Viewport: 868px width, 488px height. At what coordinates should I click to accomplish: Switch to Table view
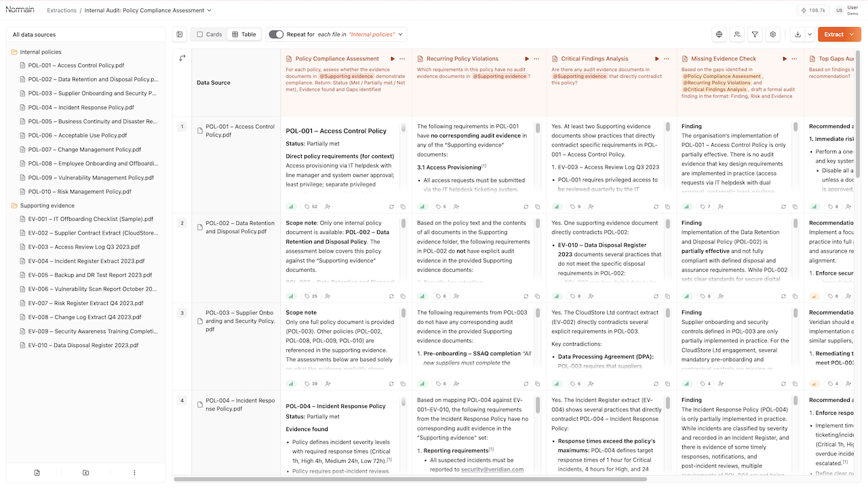click(x=244, y=34)
